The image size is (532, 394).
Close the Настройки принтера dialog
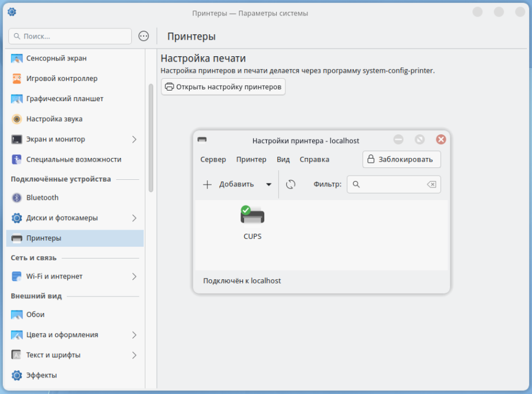(x=441, y=139)
